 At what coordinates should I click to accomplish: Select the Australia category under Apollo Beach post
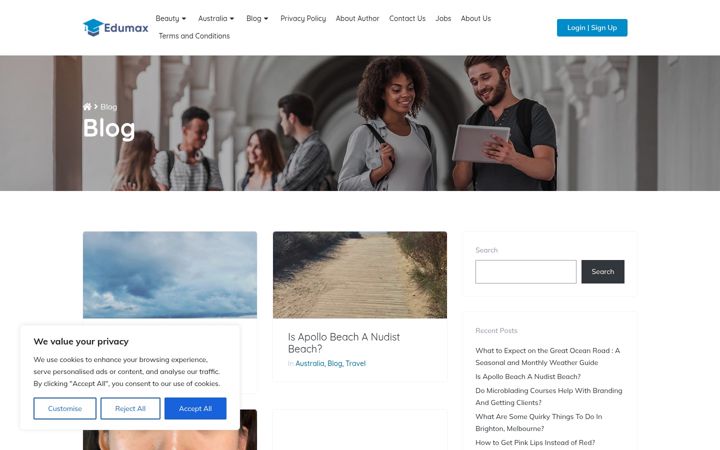click(309, 363)
